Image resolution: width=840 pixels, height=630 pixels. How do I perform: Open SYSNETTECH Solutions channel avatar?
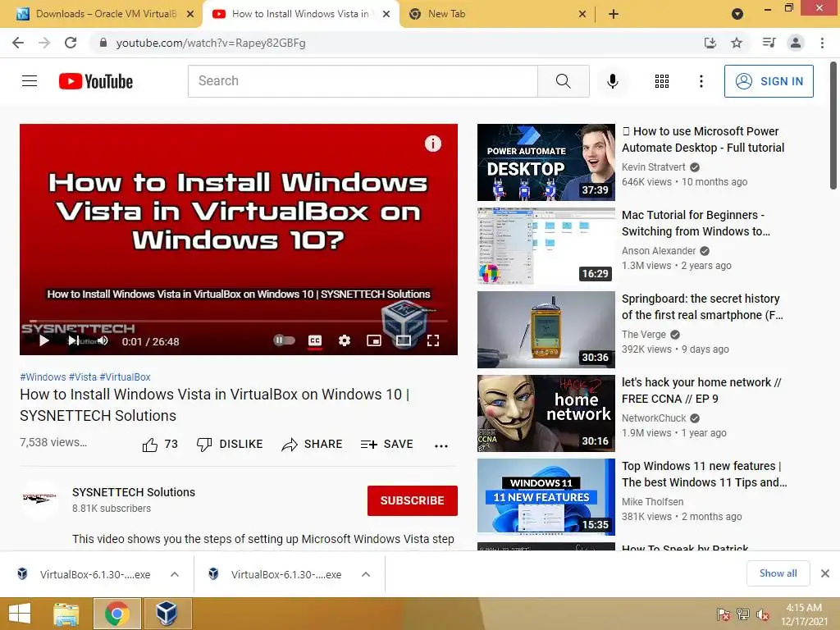coord(39,498)
